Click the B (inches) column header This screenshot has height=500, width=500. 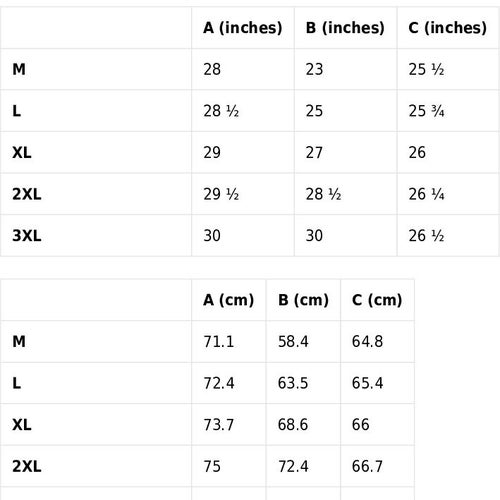click(345, 28)
